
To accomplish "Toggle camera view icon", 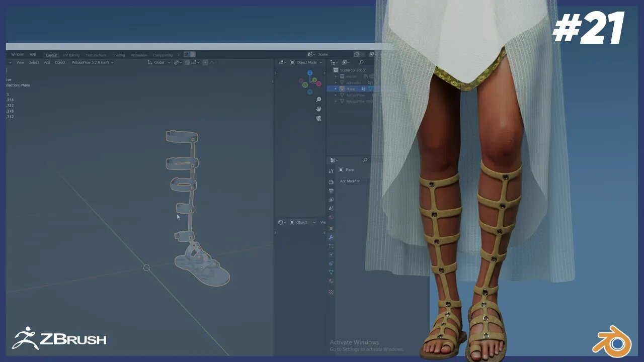I will pos(318,118).
